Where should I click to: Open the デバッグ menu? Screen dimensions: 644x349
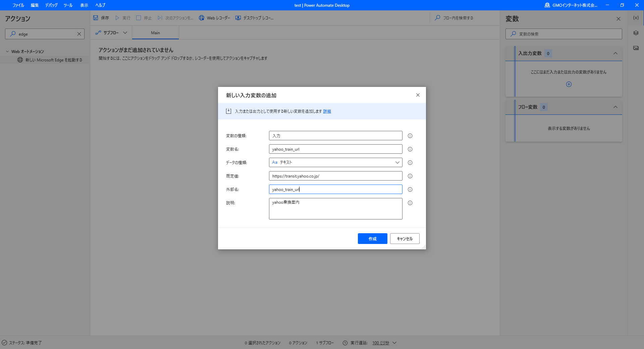click(x=51, y=5)
